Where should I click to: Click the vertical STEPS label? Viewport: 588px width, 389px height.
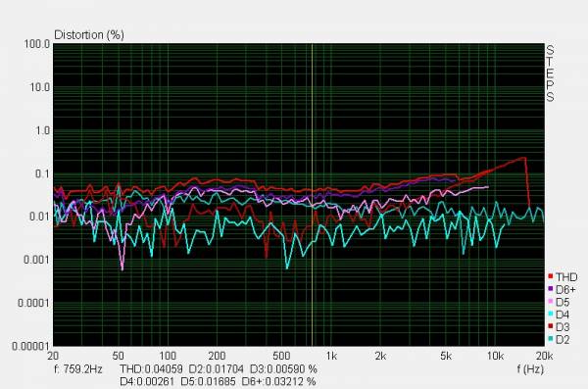point(550,73)
